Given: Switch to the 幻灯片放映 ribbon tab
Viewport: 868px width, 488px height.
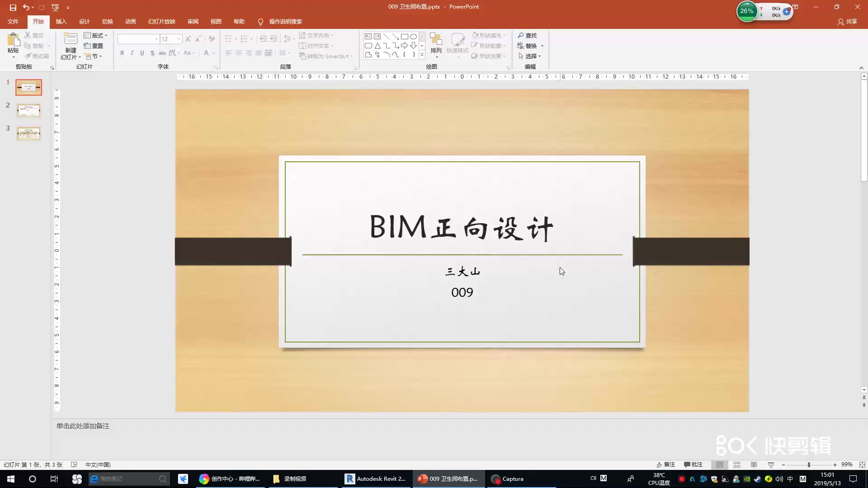Looking at the screenshot, I should [x=161, y=21].
